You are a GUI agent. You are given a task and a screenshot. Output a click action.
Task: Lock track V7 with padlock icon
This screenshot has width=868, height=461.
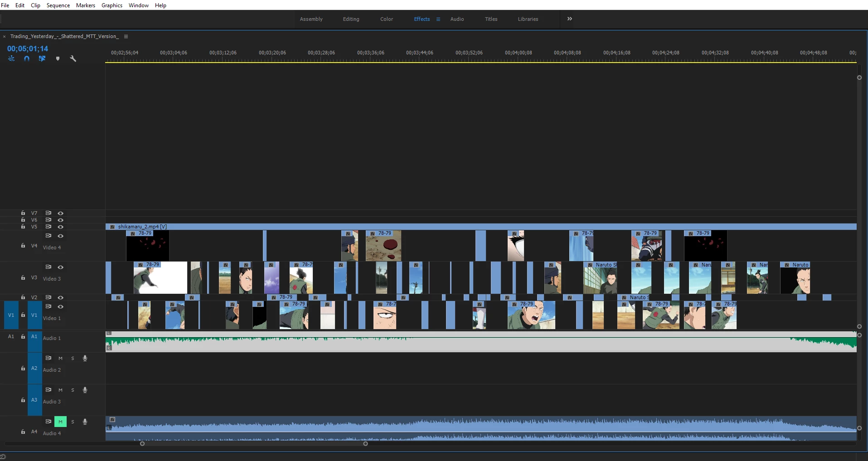pos(23,213)
